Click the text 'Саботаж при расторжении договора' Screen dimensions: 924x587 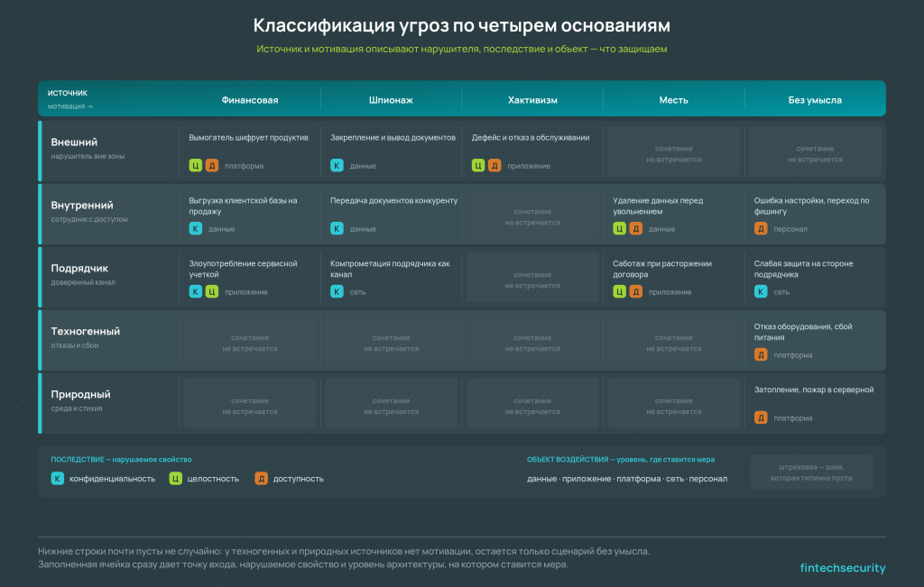tap(662, 269)
